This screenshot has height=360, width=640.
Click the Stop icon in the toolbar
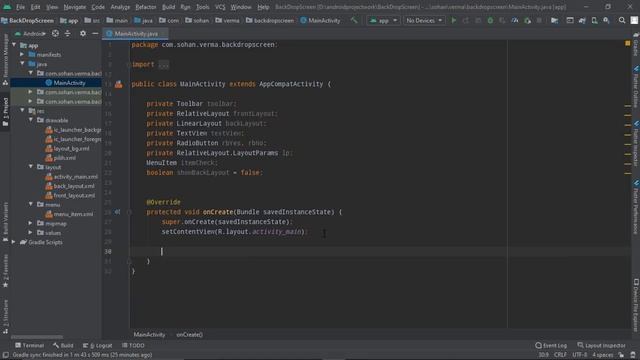pyautogui.click(x=539, y=20)
